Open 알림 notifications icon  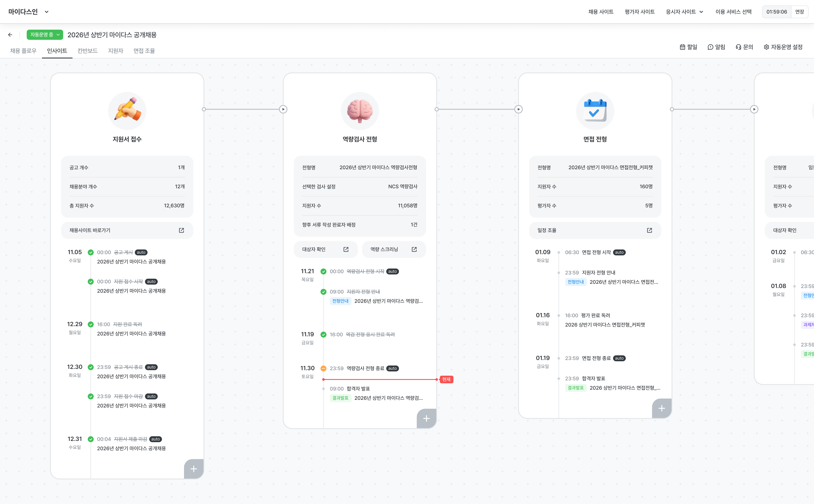point(710,47)
